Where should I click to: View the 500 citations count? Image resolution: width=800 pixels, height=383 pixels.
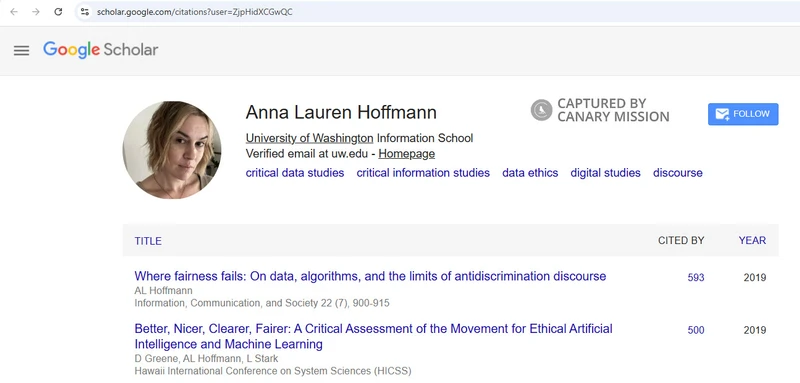tap(696, 330)
